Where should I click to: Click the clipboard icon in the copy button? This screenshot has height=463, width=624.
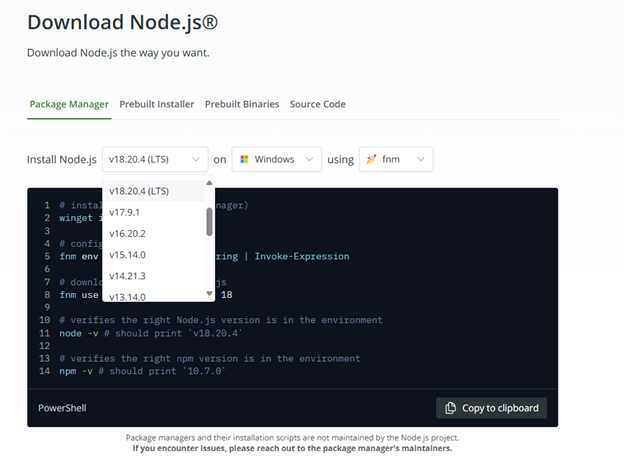pyautogui.click(x=450, y=408)
